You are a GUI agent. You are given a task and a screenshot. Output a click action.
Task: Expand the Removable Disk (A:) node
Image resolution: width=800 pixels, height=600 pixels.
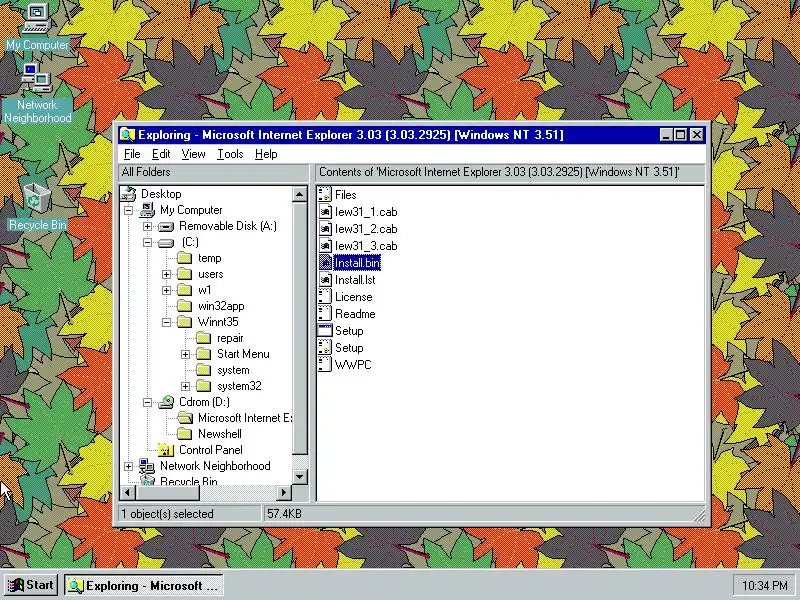(x=147, y=226)
